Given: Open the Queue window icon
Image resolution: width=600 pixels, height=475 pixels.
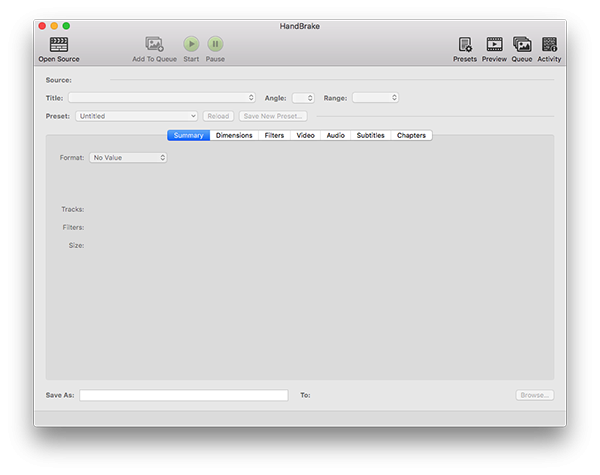Looking at the screenshot, I should 522,44.
